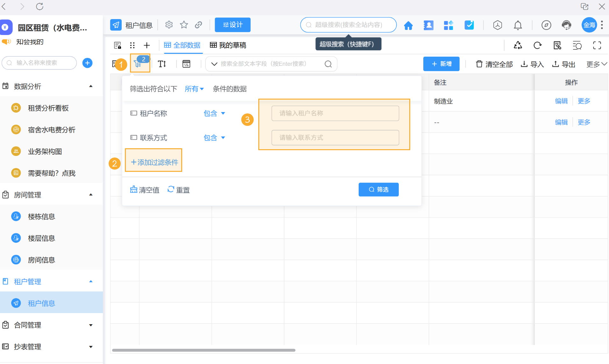Viewport: 609px width, 364px height.
Task: Open the 租赁分析看板 dashboard in sidebar
Action: (48, 108)
